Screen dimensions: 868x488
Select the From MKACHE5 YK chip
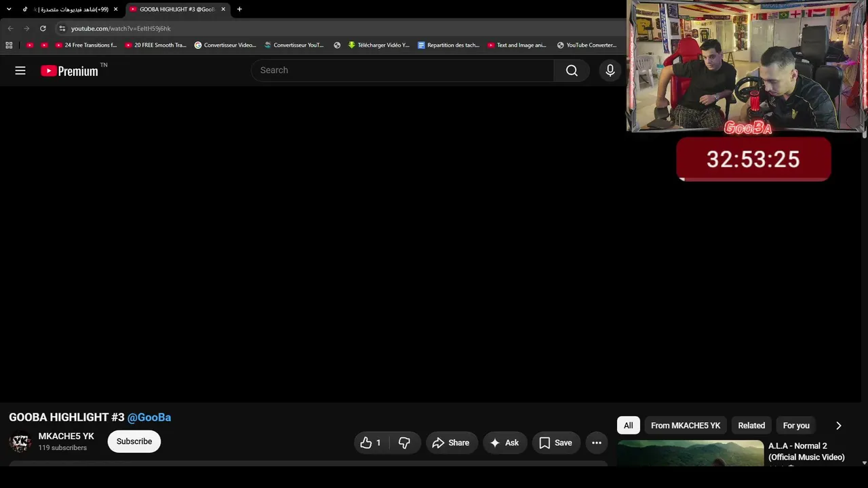(x=686, y=426)
